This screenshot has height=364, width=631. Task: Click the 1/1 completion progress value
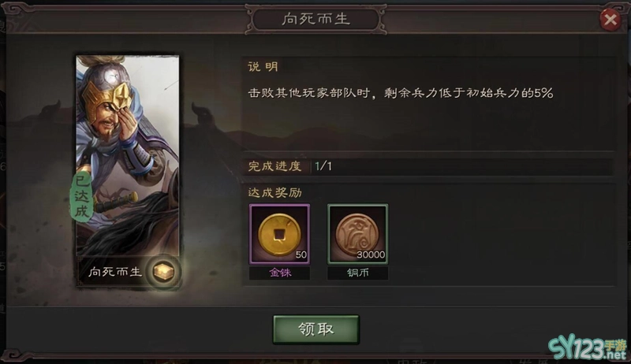pos(323,166)
